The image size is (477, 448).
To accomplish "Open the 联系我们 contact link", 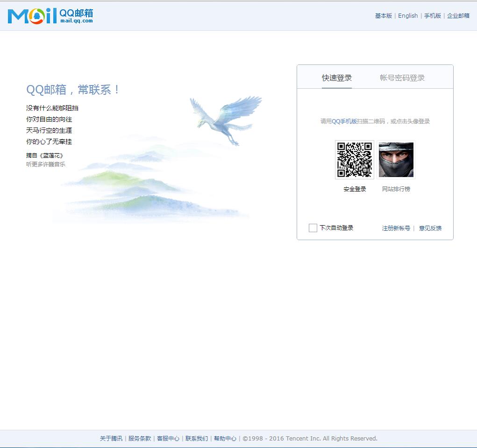I will [x=197, y=438].
